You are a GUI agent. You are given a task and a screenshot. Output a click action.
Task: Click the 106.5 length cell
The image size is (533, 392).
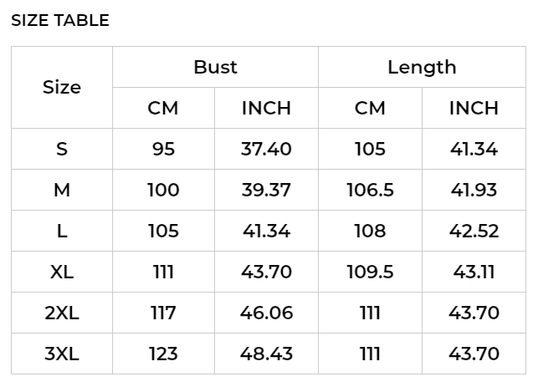coord(370,190)
